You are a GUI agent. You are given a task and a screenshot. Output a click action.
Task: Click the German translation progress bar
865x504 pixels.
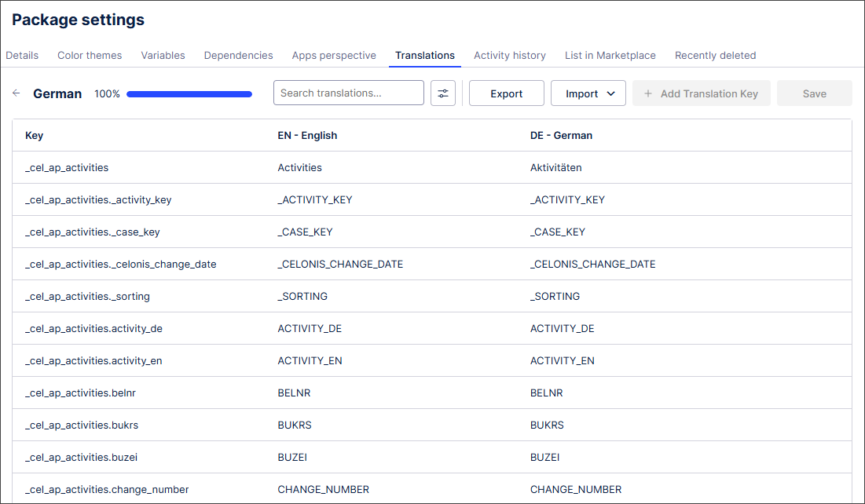[x=189, y=93]
